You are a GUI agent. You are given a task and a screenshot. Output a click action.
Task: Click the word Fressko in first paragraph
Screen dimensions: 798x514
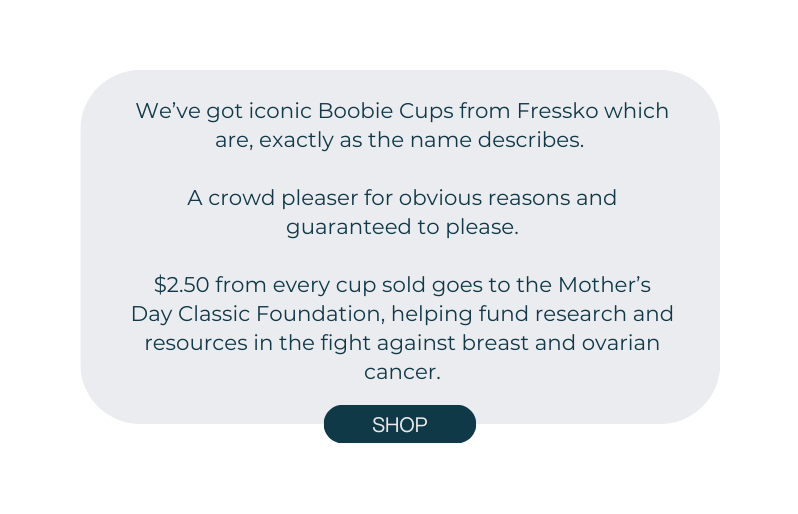click(x=557, y=111)
